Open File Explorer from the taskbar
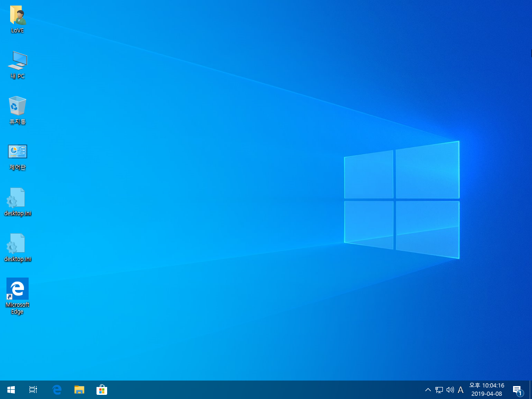This screenshot has width=532, height=399. click(79, 390)
